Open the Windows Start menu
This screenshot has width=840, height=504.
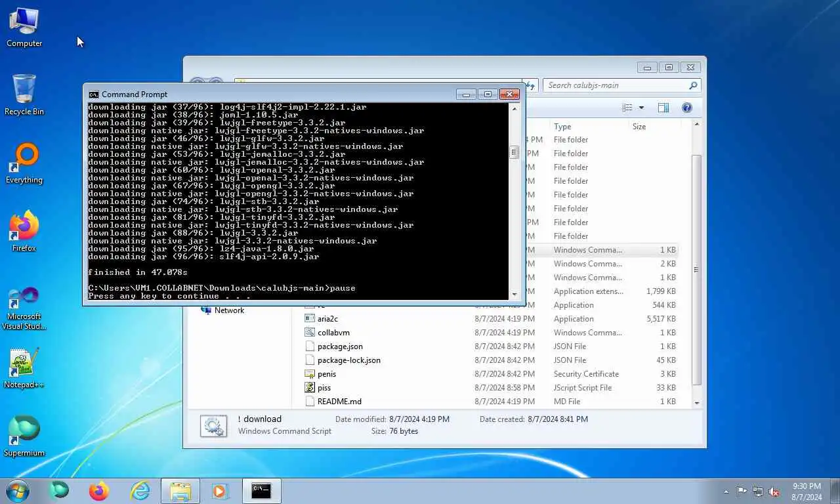(x=16, y=491)
